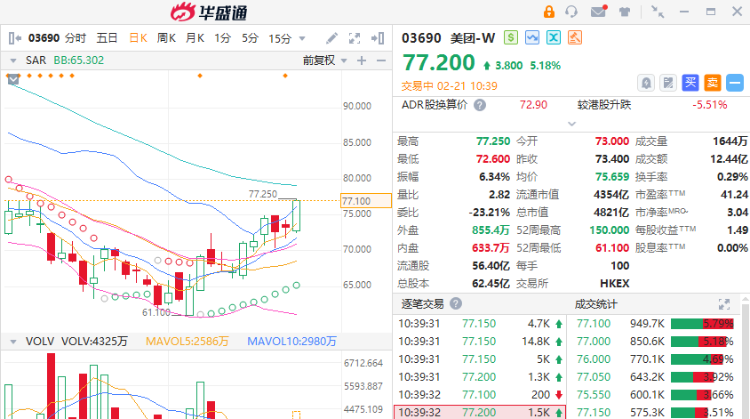The height and width of the screenshot is (419, 750).
Task: Select the 15分 chart tab
Action: point(280,38)
